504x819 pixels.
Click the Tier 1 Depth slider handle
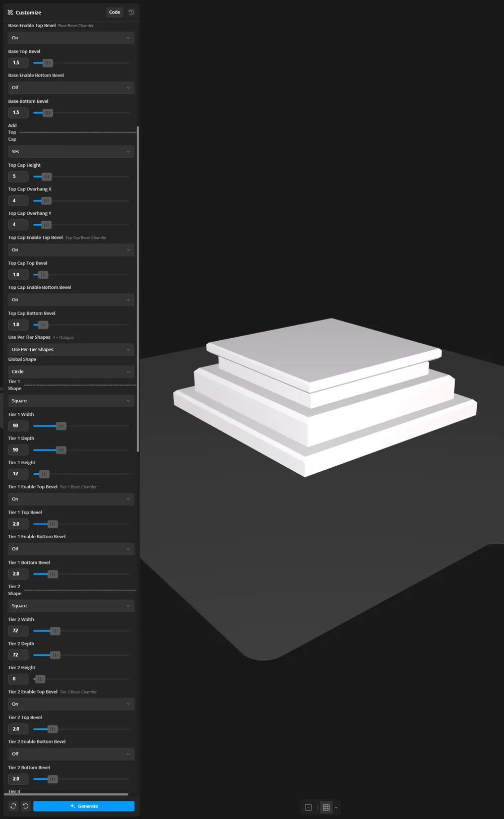tap(61, 450)
